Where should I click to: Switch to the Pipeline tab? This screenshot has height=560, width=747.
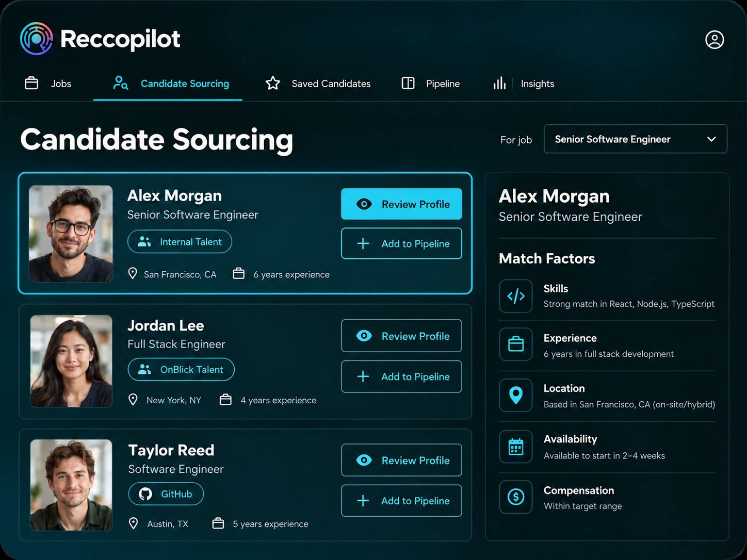431,84
